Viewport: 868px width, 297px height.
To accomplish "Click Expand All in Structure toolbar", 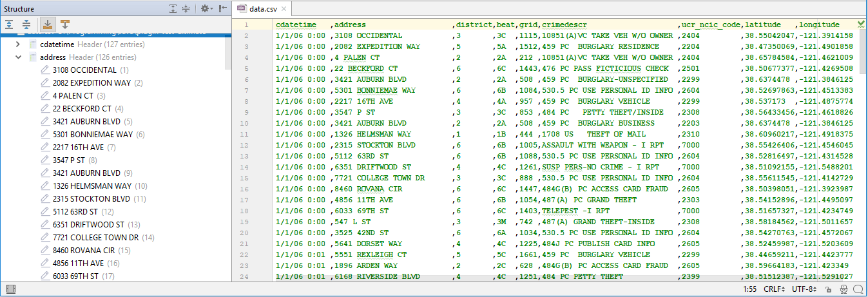I will 10,24.
